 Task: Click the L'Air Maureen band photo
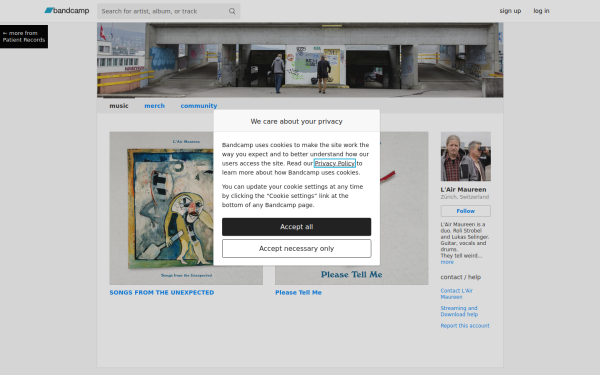click(x=466, y=157)
